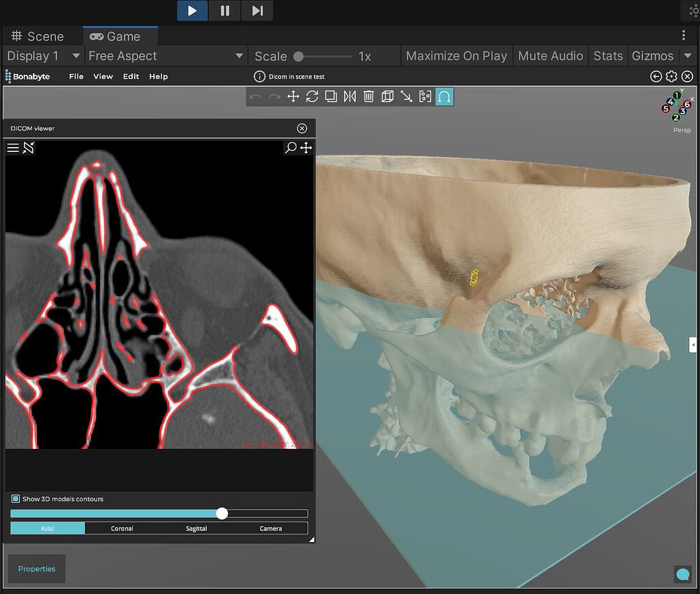This screenshot has height=594, width=700.
Task: Click the highlighted contour magnet tool
Action: (x=444, y=96)
